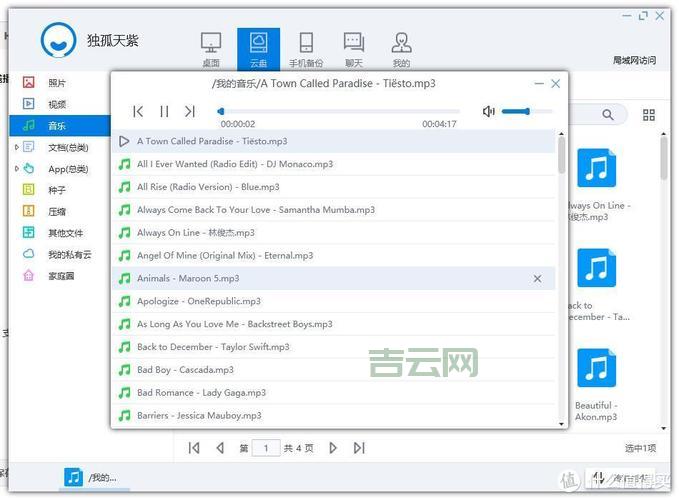Pause the currently playing track
This screenshot has width=679, height=500.
(x=164, y=112)
